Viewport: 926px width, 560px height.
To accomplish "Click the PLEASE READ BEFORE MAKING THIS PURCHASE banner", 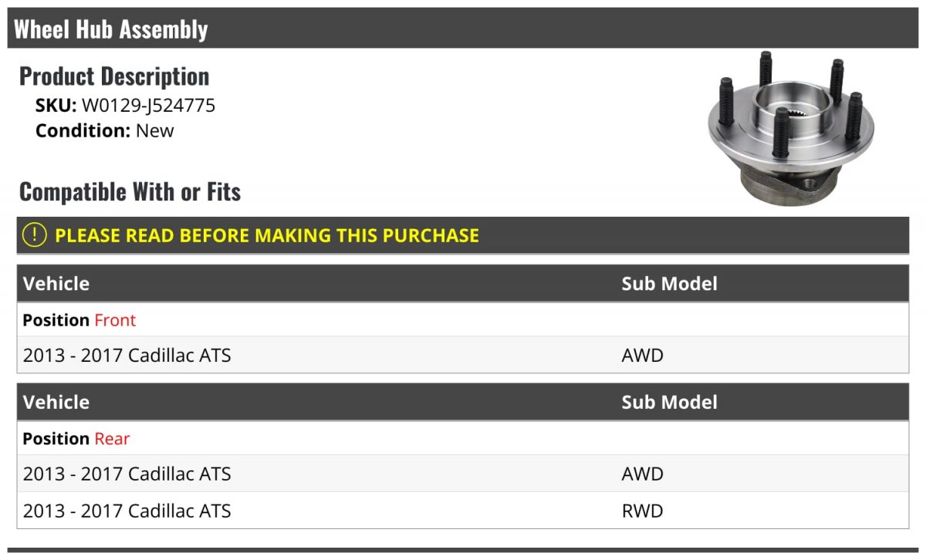I will coord(463,235).
